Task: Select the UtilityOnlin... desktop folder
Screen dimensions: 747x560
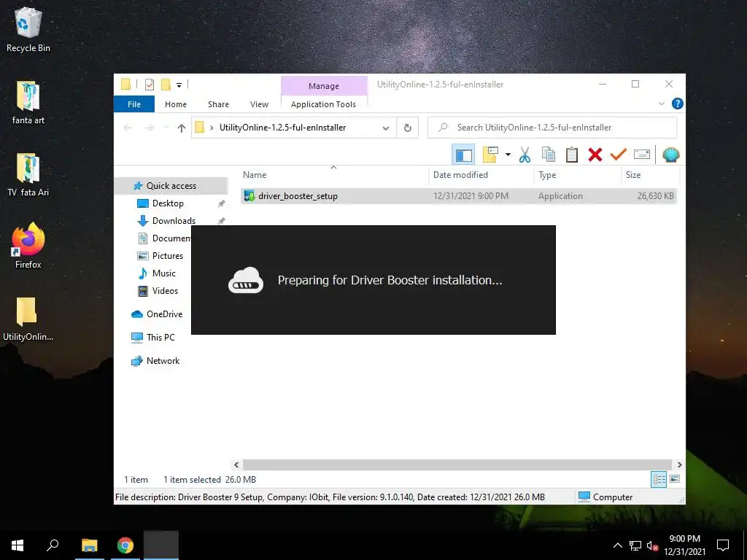Action: 28,319
